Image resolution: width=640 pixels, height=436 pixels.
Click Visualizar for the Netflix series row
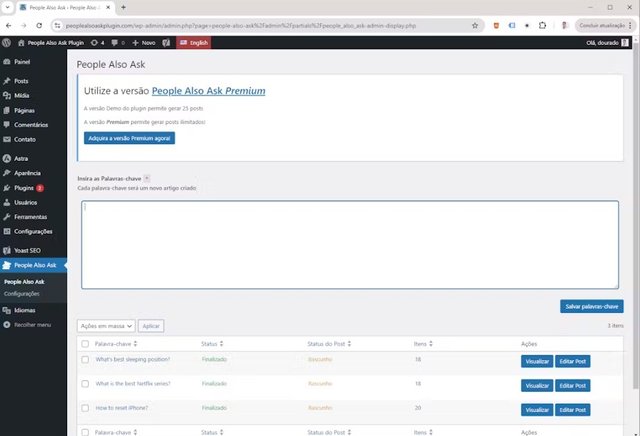[537, 385]
